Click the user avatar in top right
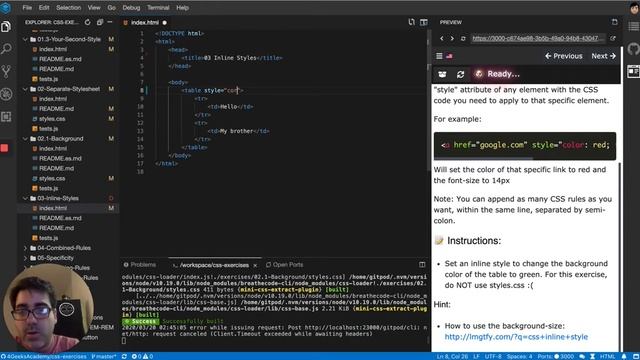 click(634, 8)
